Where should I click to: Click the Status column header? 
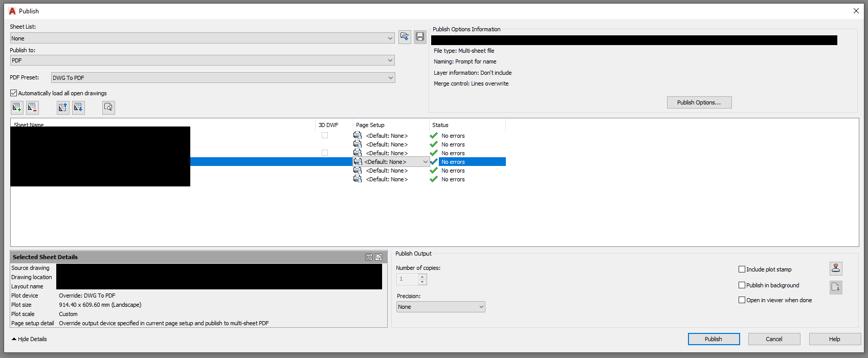pos(440,125)
